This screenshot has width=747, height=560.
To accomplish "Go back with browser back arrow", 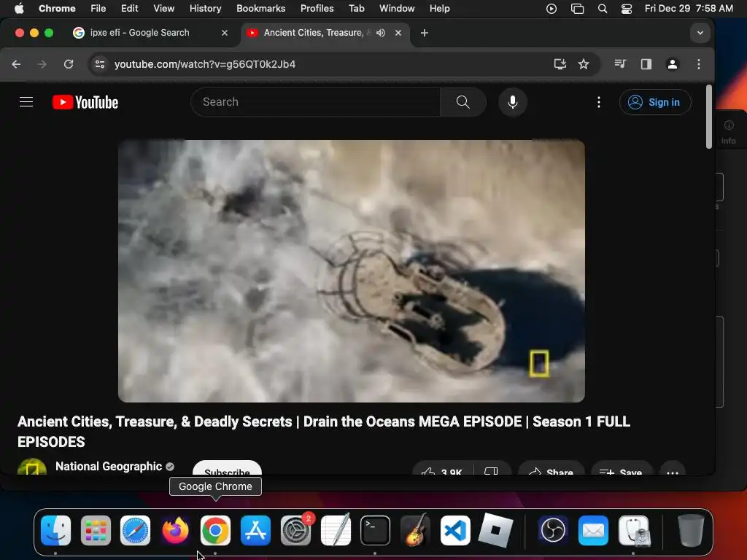I will (x=16, y=64).
